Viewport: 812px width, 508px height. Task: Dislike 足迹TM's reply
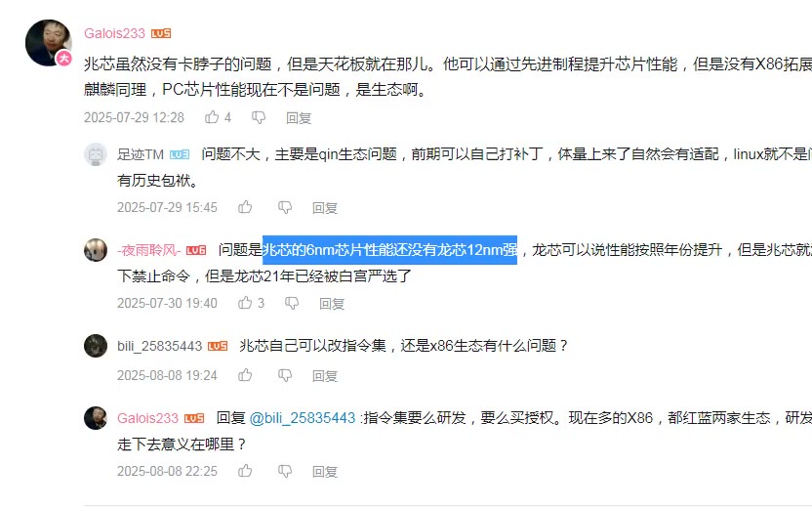tap(285, 208)
